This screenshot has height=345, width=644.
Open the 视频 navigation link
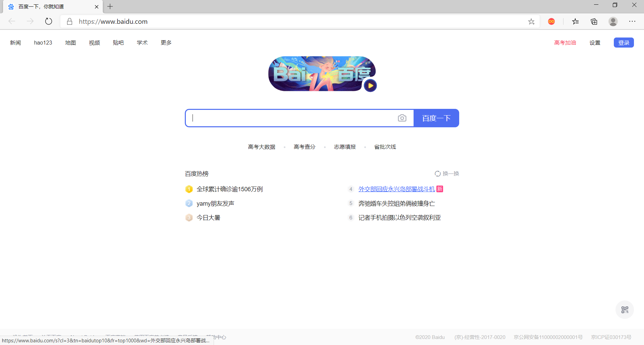tap(94, 43)
